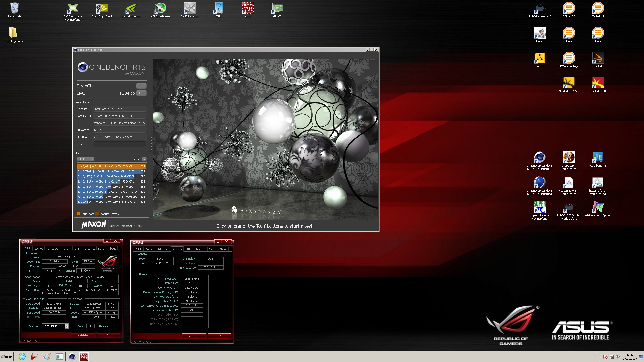Screen dimensions: 644x362
Task: Open the XTU desktop icon
Action: (219, 10)
